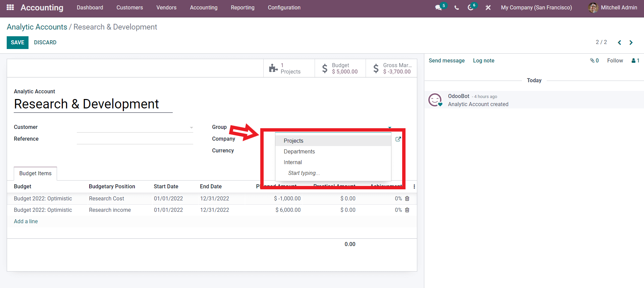The image size is (644, 288).
Task: Open the Dashboard menu
Action: pyautogui.click(x=90, y=7)
